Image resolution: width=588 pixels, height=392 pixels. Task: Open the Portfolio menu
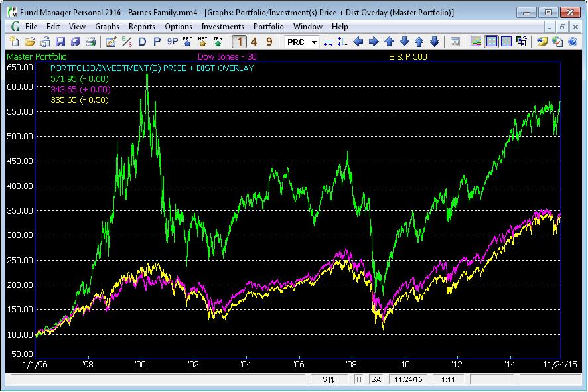point(269,27)
